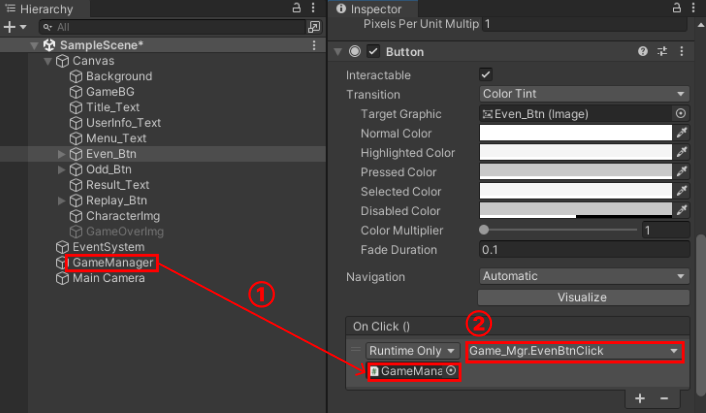Open the Highlighted Color swatch
The width and height of the screenshot is (706, 413).
(575, 152)
